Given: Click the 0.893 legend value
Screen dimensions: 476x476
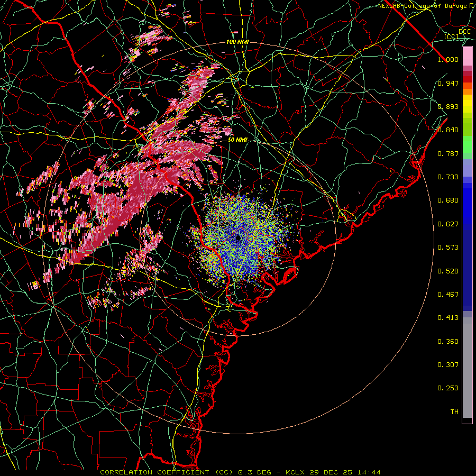Looking at the screenshot, I should coord(448,106).
